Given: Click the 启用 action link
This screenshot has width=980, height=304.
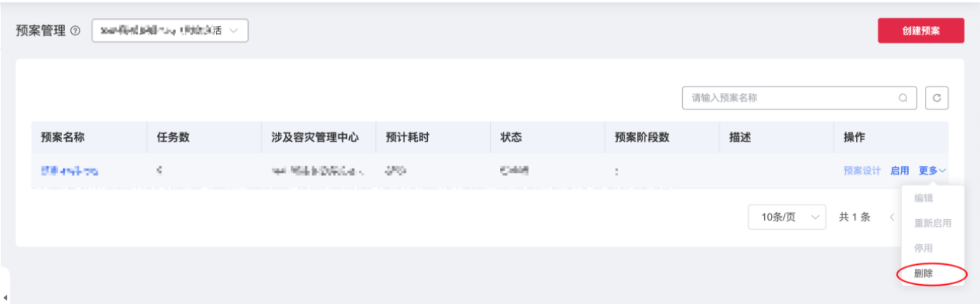Looking at the screenshot, I should (x=900, y=171).
